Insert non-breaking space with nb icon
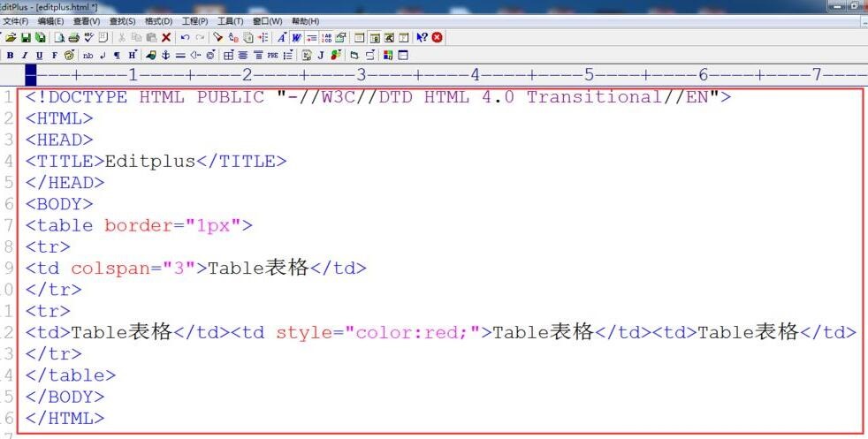The width and height of the screenshot is (868, 439). [x=88, y=56]
